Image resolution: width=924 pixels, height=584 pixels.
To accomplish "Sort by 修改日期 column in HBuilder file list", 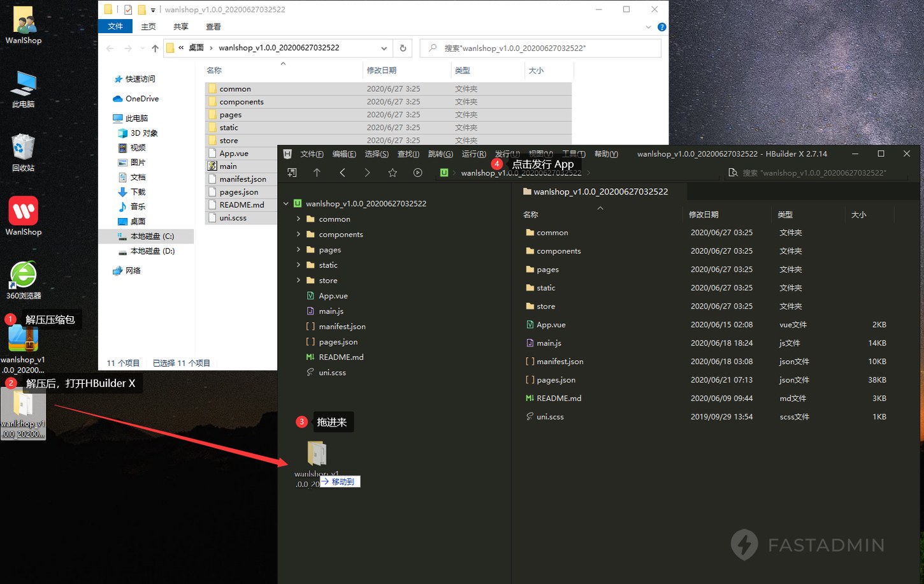I will [704, 215].
